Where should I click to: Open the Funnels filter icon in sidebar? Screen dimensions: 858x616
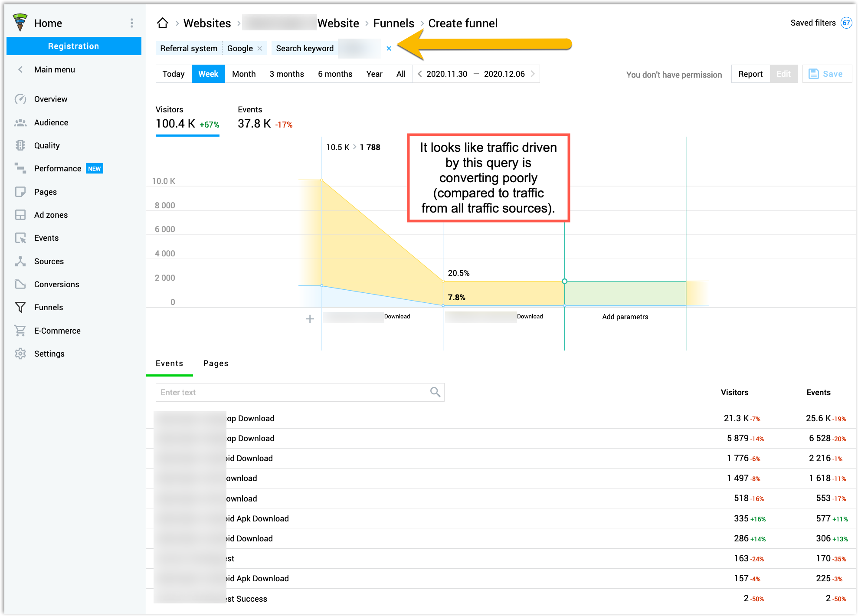[20, 308]
